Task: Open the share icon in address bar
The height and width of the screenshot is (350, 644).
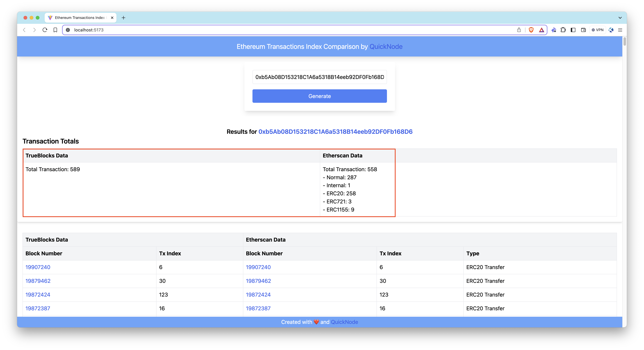Action: (519, 30)
